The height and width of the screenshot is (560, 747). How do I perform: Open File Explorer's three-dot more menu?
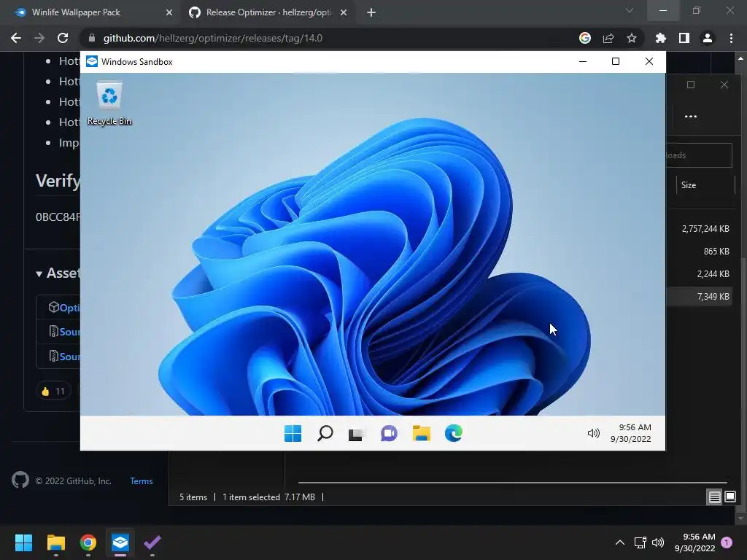click(690, 116)
